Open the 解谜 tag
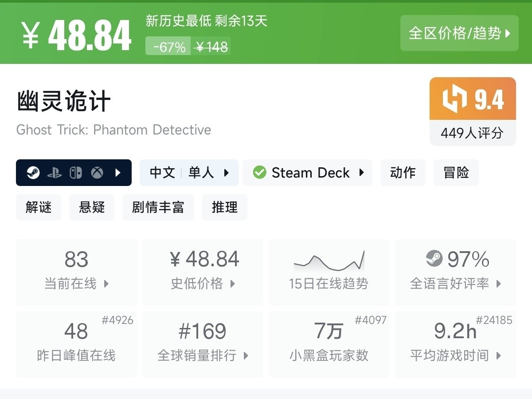 (x=39, y=207)
